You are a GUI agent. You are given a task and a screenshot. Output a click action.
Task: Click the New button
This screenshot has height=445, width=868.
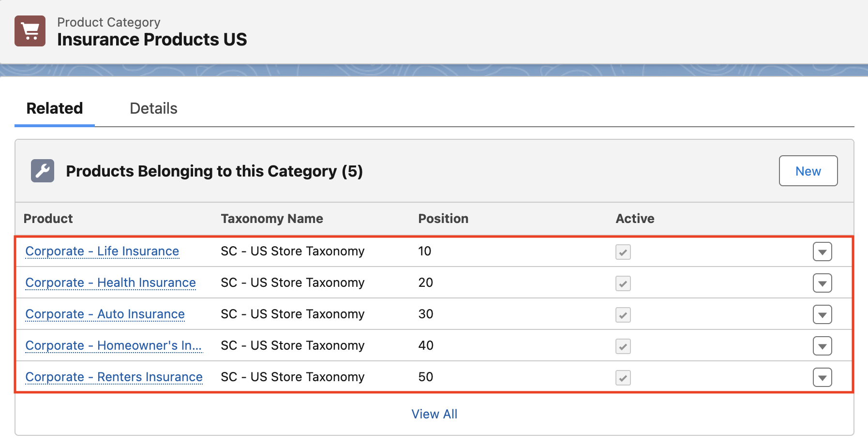pos(808,171)
